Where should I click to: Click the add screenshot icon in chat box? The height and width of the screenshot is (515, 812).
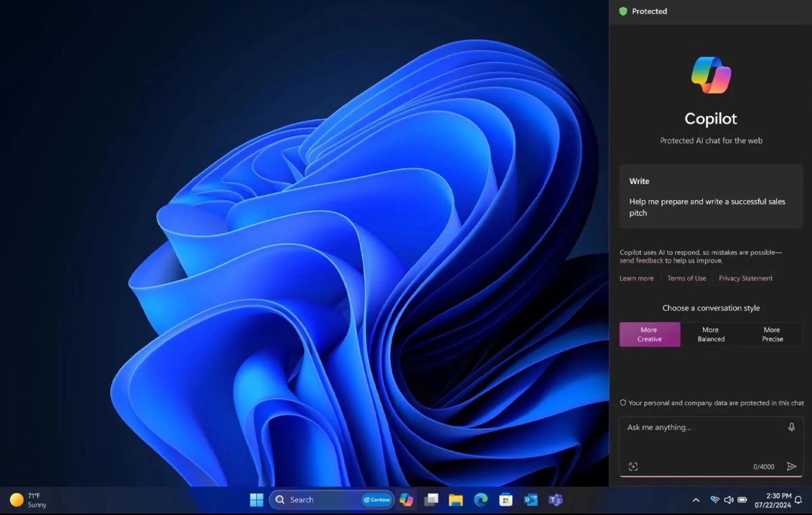633,467
